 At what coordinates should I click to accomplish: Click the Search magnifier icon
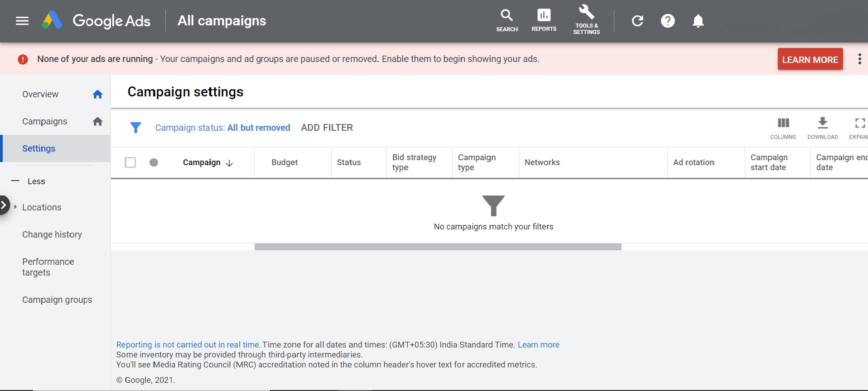[506, 16]
